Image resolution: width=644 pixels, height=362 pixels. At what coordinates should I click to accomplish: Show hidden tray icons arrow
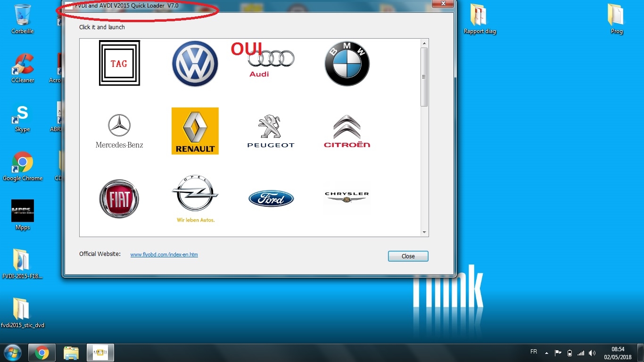click(x=546, y=353)
